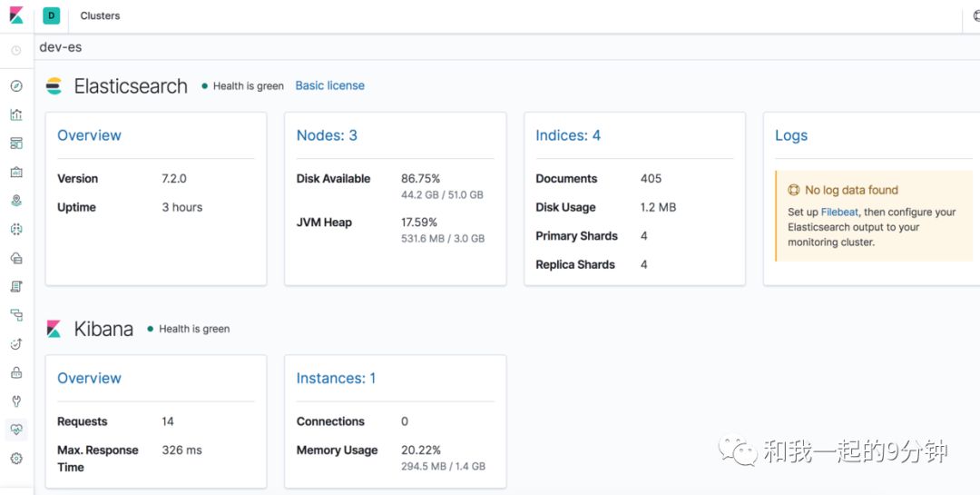Click the dev-es cluster name
The image size is (980, 495).
[61, 47]
